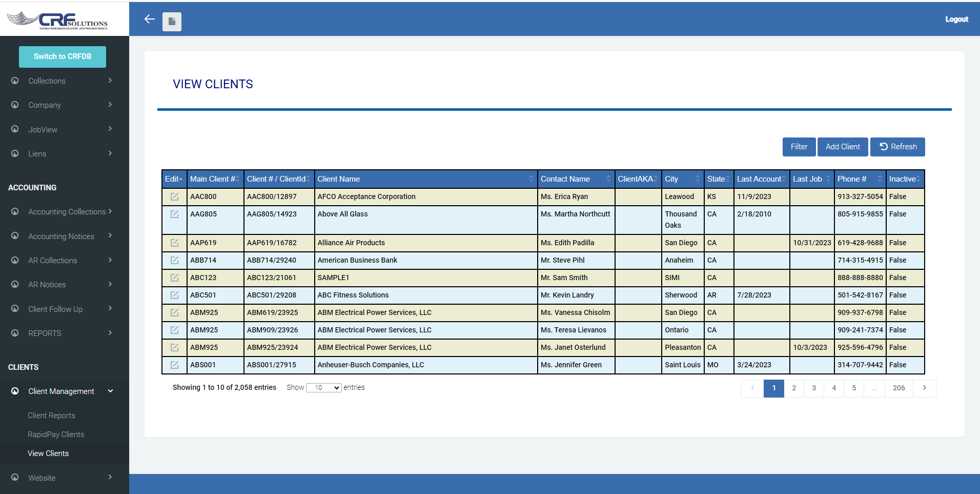Open edit icon for AFCO Acceptance Corporation
The height and width of the screenshot is (494, 980).
click(x=174, y=196)
